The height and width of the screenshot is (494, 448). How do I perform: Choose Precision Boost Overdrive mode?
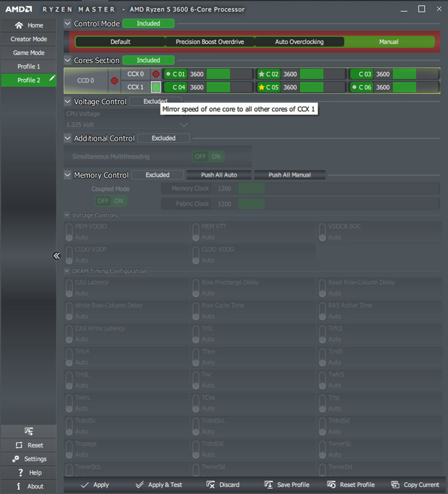coord(210,42)
